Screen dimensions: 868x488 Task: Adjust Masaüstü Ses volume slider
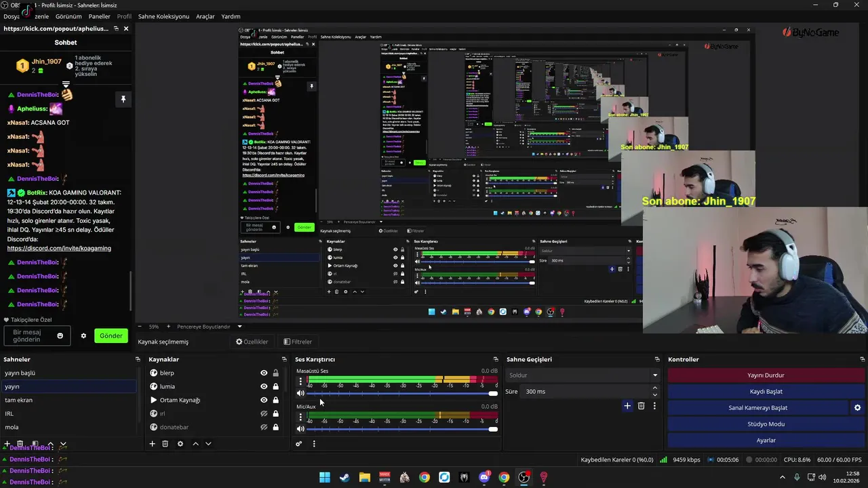pos(402,394)
